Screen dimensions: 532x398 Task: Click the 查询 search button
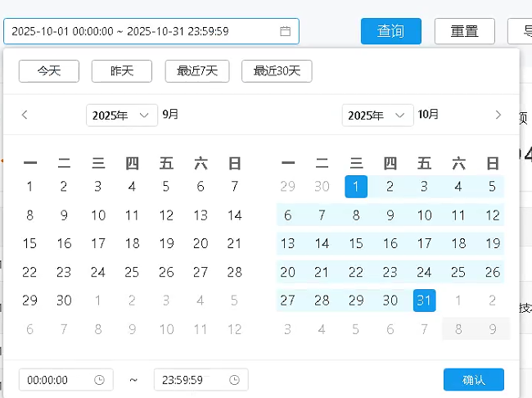391,31
